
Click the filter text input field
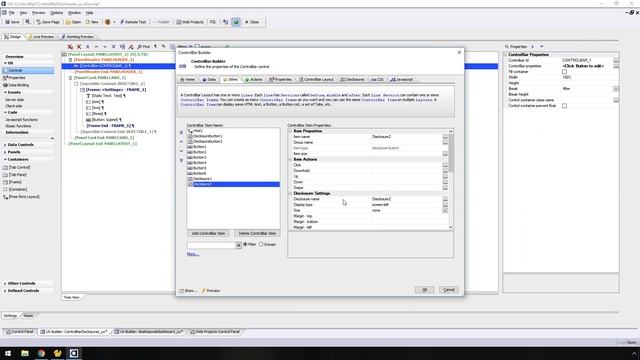(211, 245)
